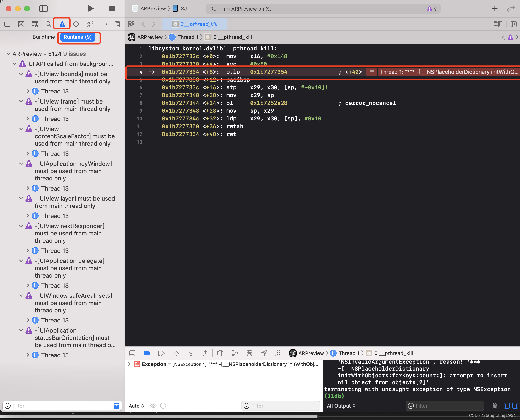520x420 pixels.
Task: Open the Project navigator folder icon
Action: (x=7, y=24)
